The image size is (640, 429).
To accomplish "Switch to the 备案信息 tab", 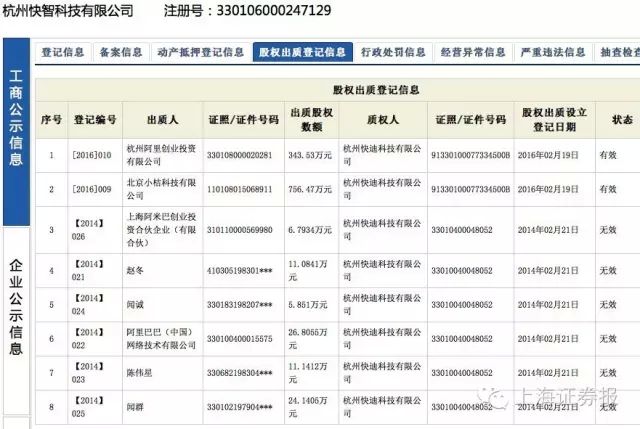I will (x=120, y=52).
